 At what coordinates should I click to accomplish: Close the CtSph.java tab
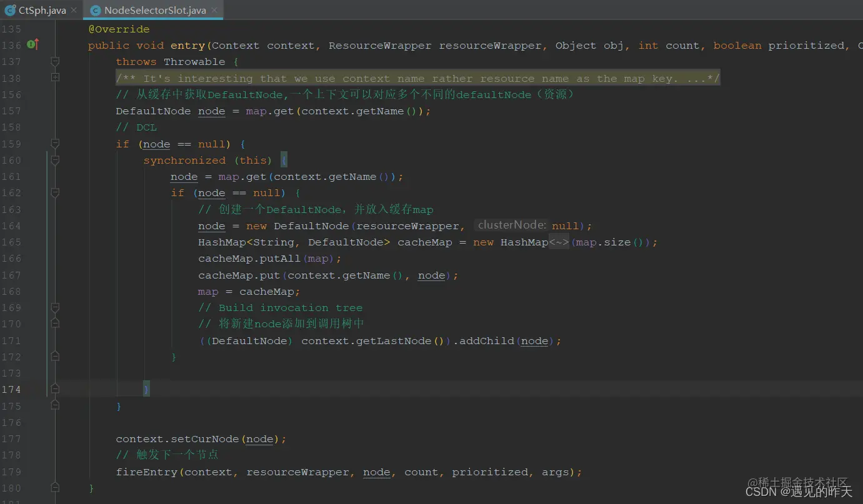coord(74,11)
